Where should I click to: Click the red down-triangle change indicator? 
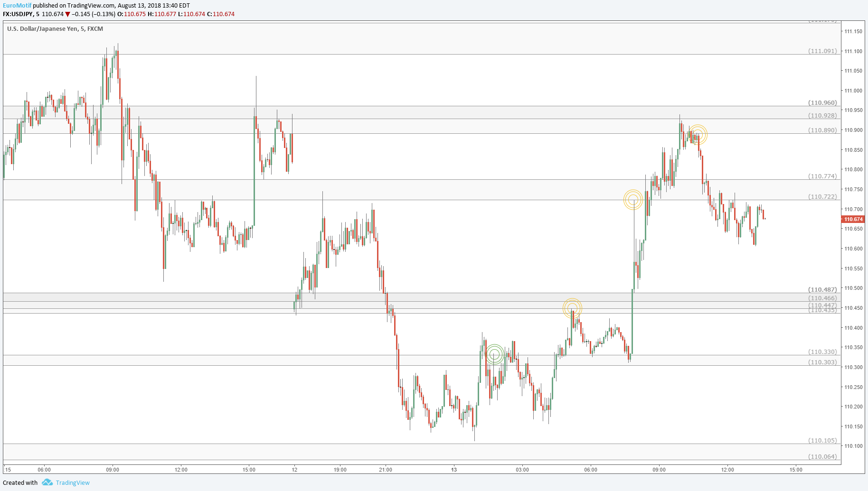pyautogui.click(x=68, y=14)
